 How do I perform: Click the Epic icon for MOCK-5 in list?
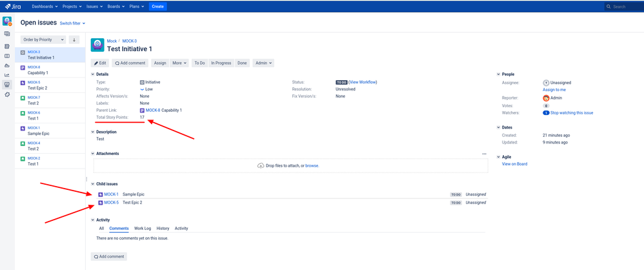click(x=23, y=83)
